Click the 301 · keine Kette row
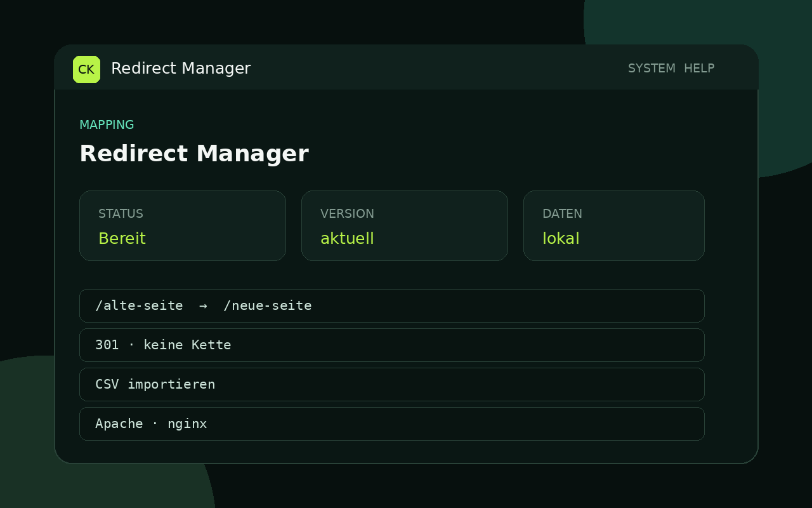Image resolution: width=812 pixels, height=508 pixels. tap(392, 345)
